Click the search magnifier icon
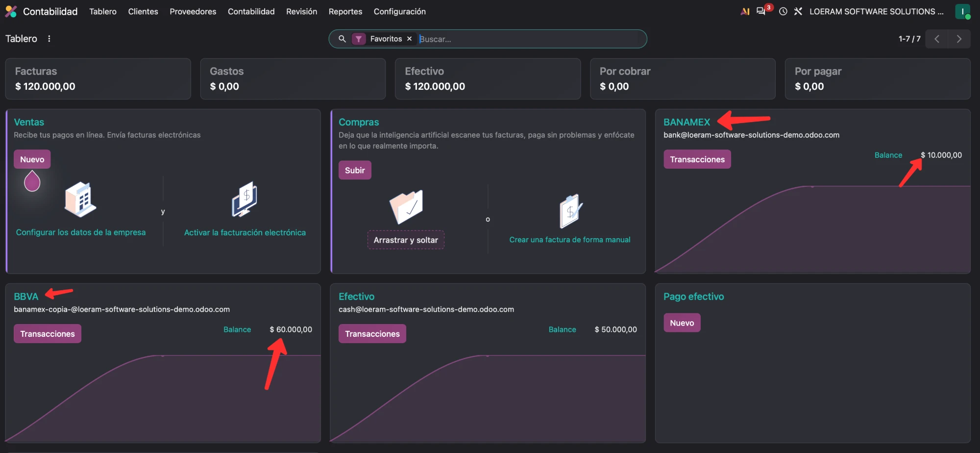Screen dimensions: 980x453 342,39
